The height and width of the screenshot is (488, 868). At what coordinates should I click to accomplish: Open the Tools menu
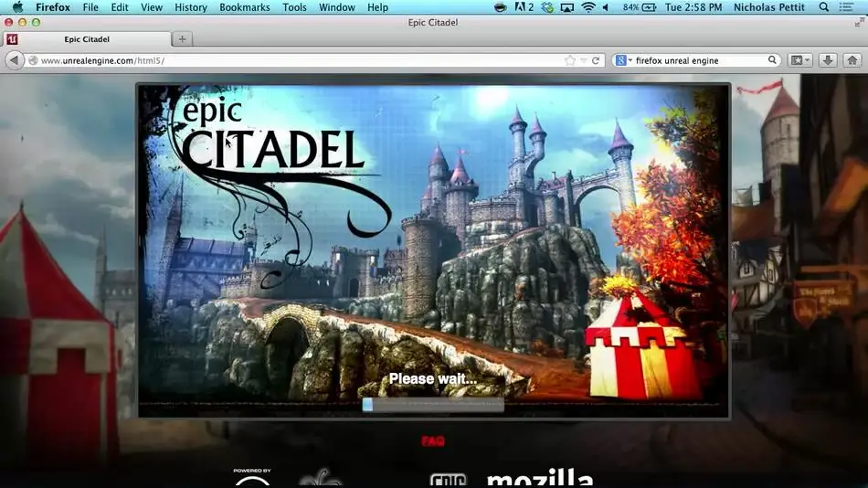(x=294, y=7)
